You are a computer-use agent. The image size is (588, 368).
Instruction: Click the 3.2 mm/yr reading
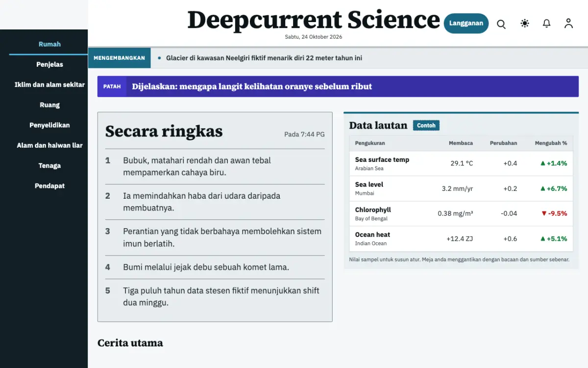457,188
